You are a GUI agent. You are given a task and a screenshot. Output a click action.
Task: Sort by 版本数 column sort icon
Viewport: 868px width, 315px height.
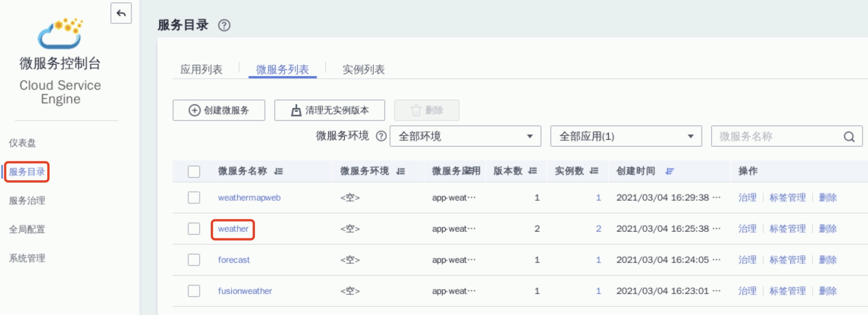[x=533, y=171]
